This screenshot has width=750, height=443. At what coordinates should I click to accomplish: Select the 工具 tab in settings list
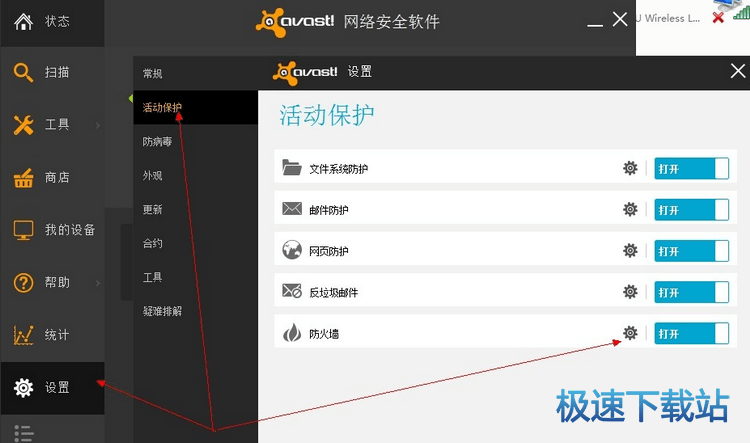[x=153, y=277]
